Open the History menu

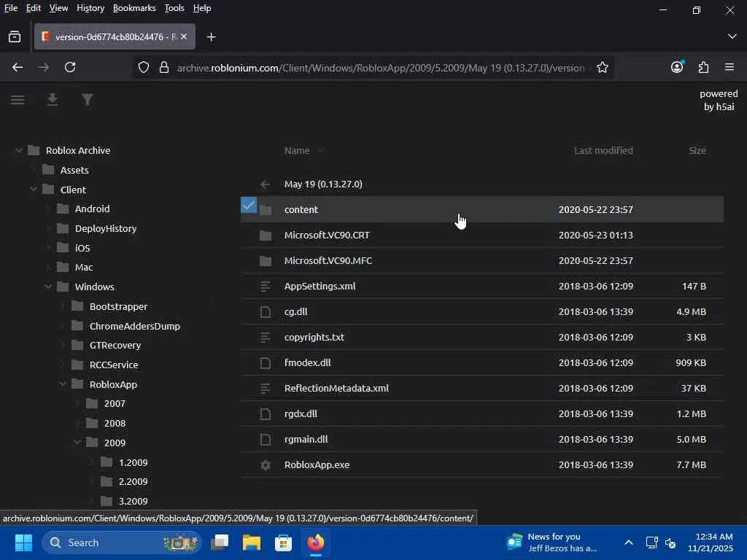click(90, 8)
